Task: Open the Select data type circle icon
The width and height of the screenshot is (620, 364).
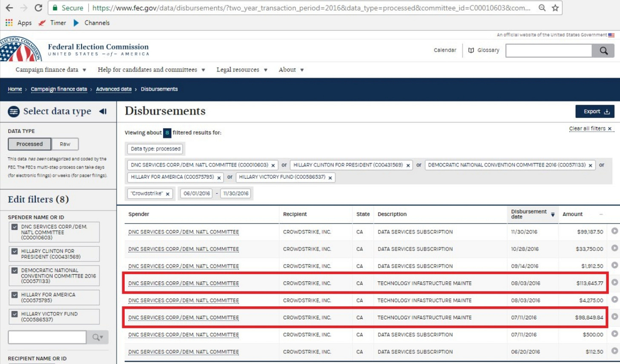Action: pos(14,112)
